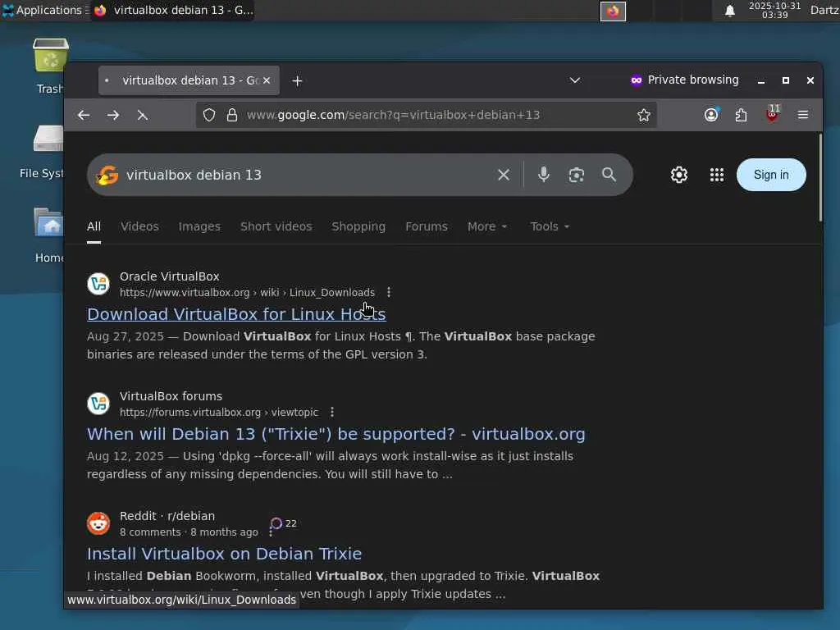840x630 pixels.
Task: Start a voice search with microphone
Action: (544, 175)
